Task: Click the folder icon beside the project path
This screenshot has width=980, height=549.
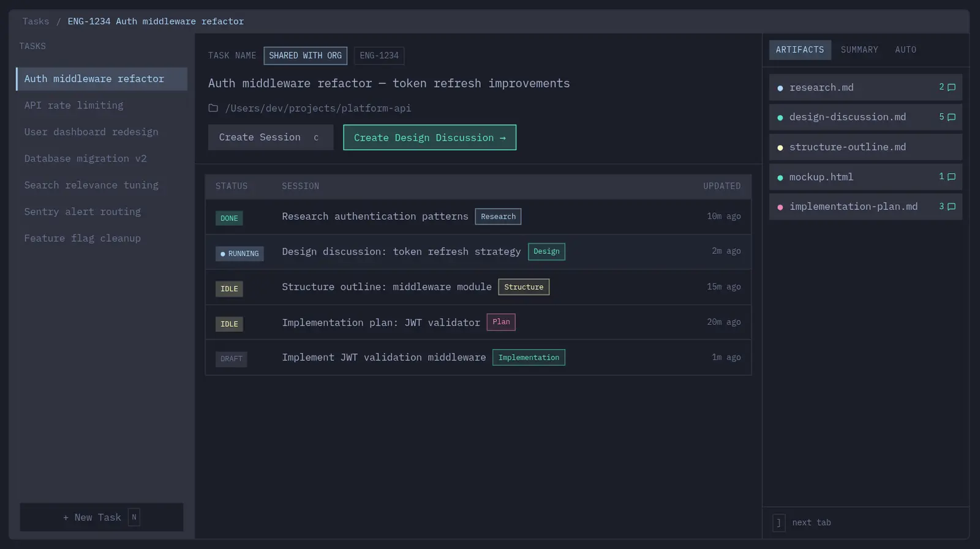Action: tap(213, 108)
